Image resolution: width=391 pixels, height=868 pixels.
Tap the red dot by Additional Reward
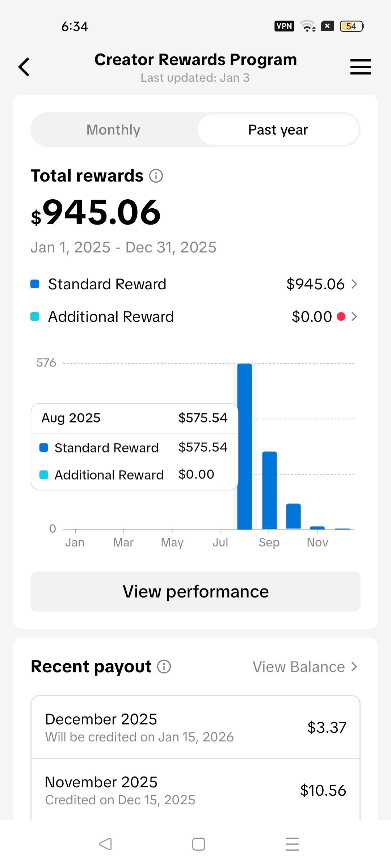point(341,317)
